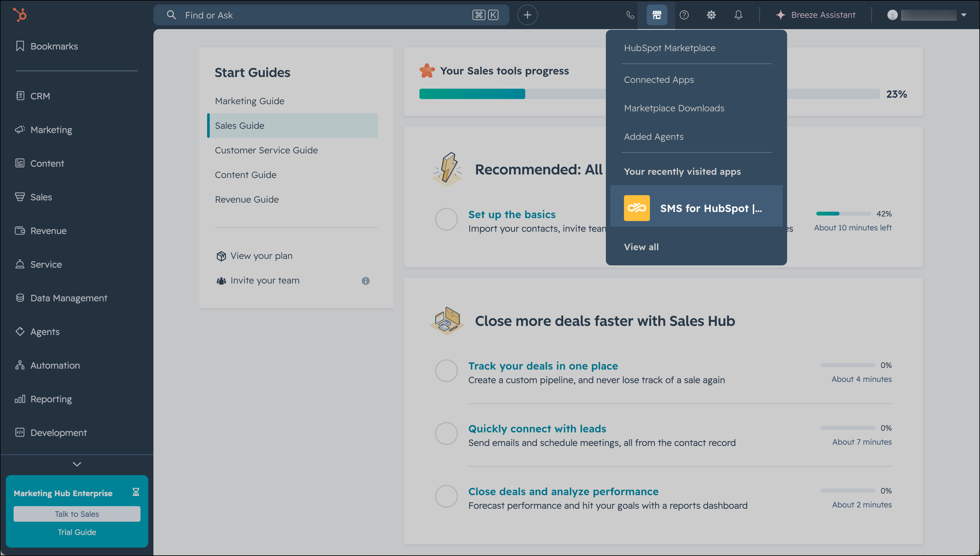
Task: Open the Help question mark icon
Action: [x=684, y=15]
